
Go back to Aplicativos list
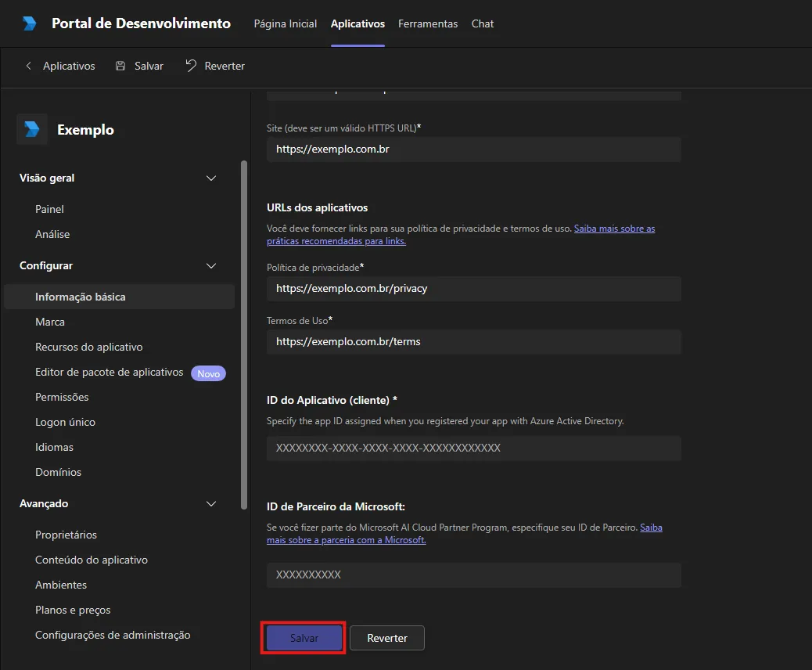pyautogui.click(x=60, y=66)
